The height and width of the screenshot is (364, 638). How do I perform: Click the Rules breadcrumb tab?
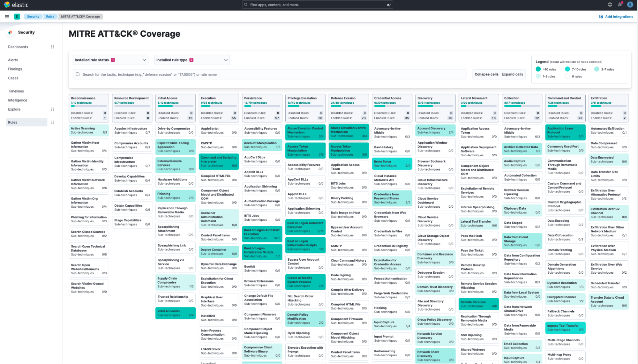point(49,16)
